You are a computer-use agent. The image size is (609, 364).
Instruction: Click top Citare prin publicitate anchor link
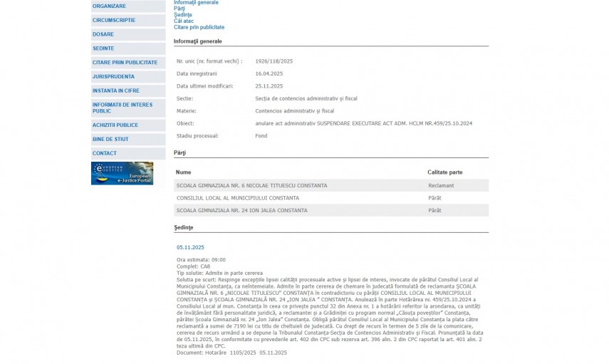point(199,28)
